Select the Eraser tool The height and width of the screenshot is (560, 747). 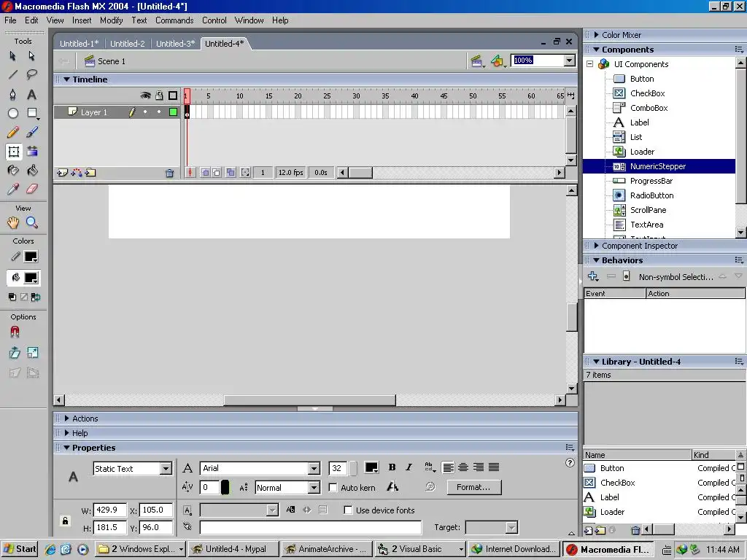32,189
